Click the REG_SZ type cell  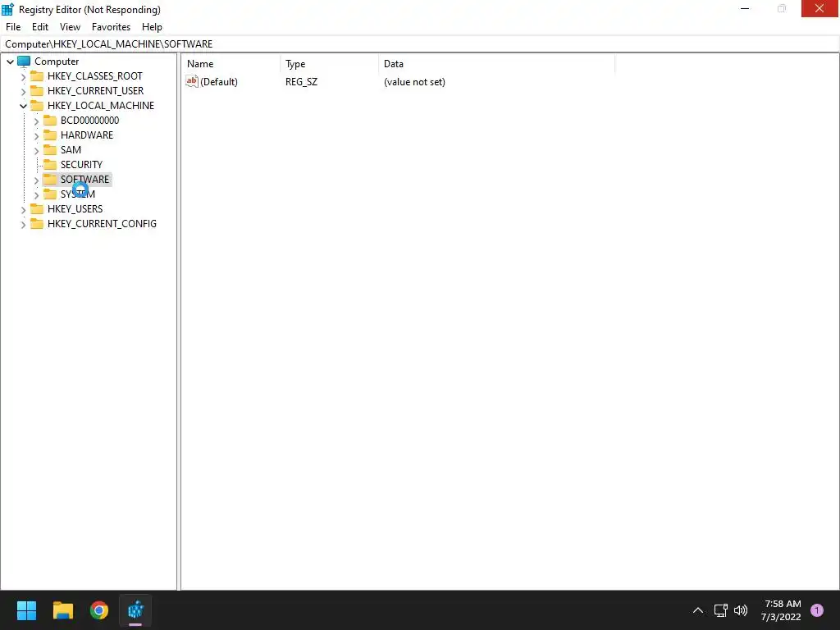click(301, 82)
